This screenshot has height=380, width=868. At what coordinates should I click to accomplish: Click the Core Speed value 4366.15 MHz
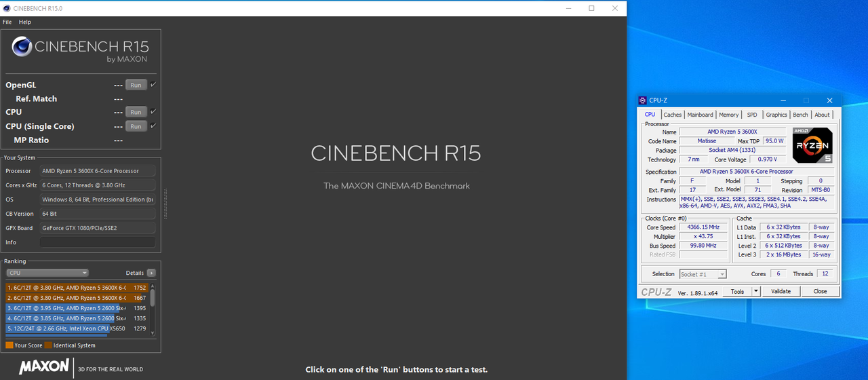click(704, 227)
